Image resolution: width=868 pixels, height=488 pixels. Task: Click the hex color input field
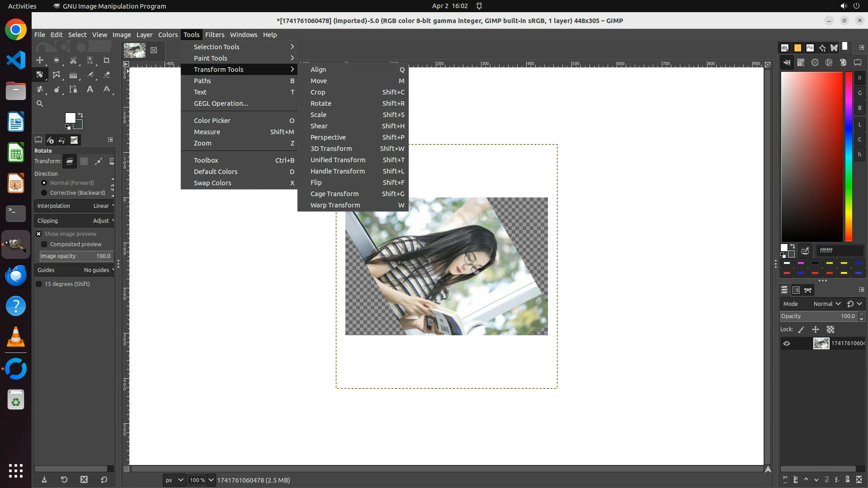(839, 250)
